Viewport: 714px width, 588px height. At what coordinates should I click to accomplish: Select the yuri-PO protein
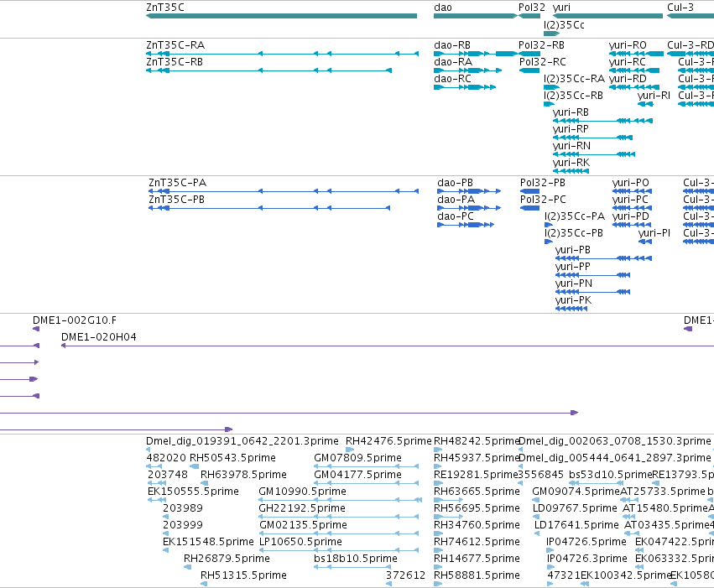tap(632, 191)
